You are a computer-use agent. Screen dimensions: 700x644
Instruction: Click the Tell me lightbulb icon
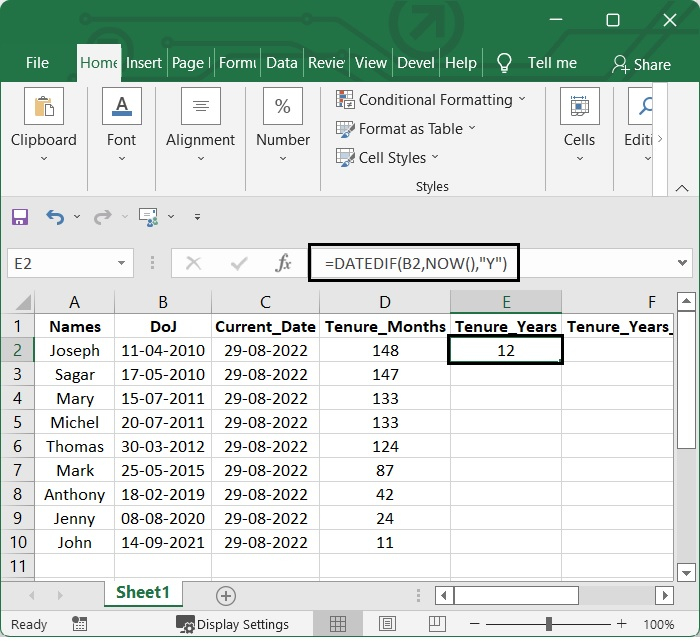(x=505, y=63)
